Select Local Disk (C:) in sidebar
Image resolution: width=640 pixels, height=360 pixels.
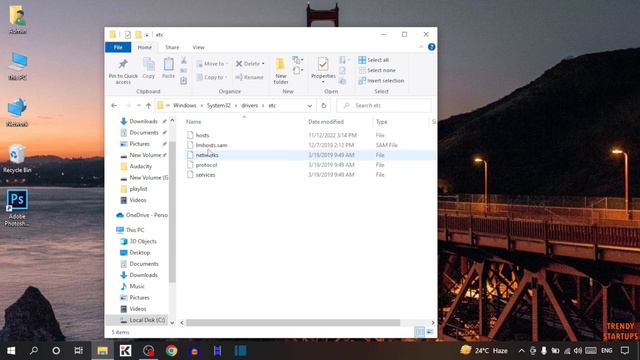147,320
